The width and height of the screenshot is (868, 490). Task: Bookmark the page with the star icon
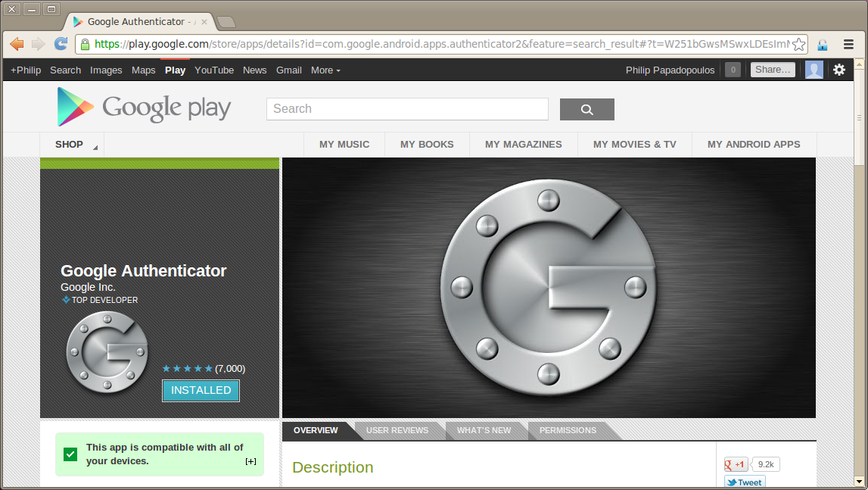[798, 44]
